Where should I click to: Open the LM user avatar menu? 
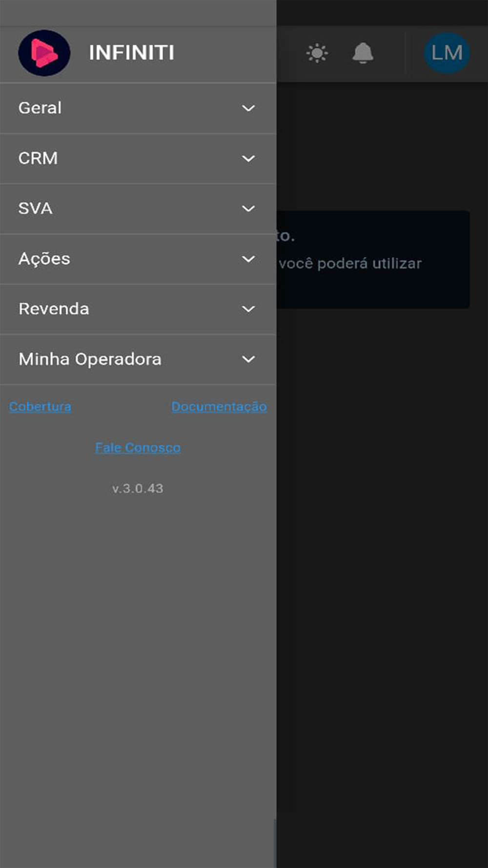click(447, 53)
